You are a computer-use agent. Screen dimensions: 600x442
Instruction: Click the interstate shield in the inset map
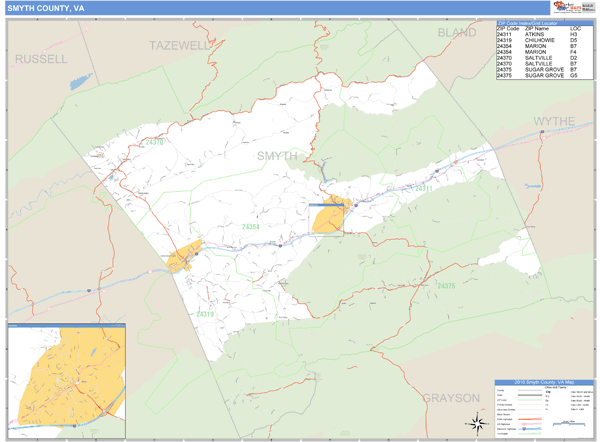(74, 426)
